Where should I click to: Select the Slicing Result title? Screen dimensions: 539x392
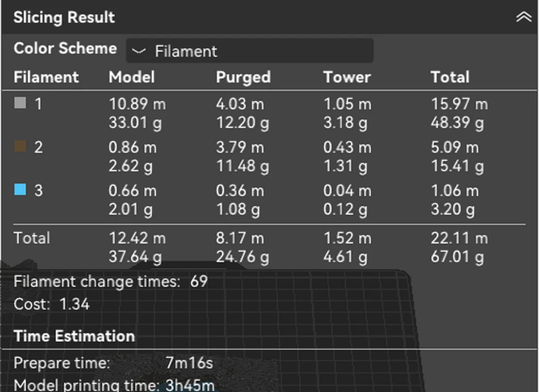(64, 17)
